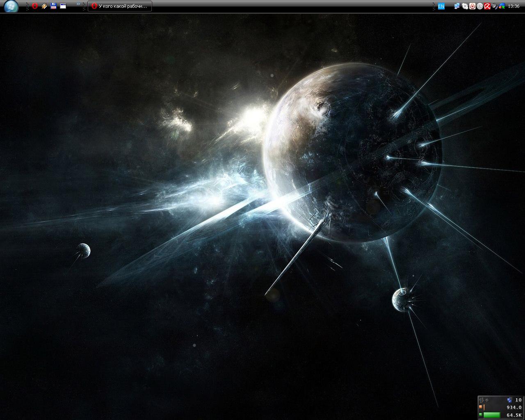This screenshot has width=525, height=420.
Task: Open Skype from the system tray
Action: [x=465, y=6]
